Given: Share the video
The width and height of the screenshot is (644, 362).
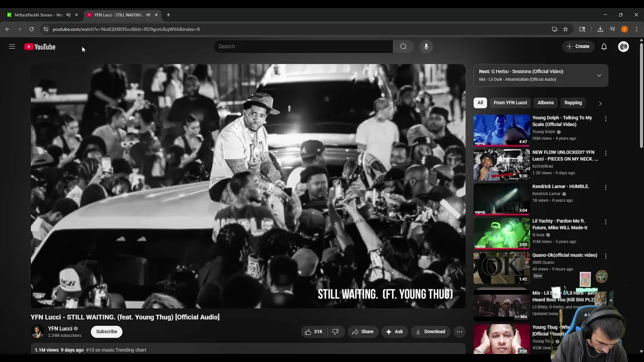Looking at the screenshot, I should tap(363, 332).
